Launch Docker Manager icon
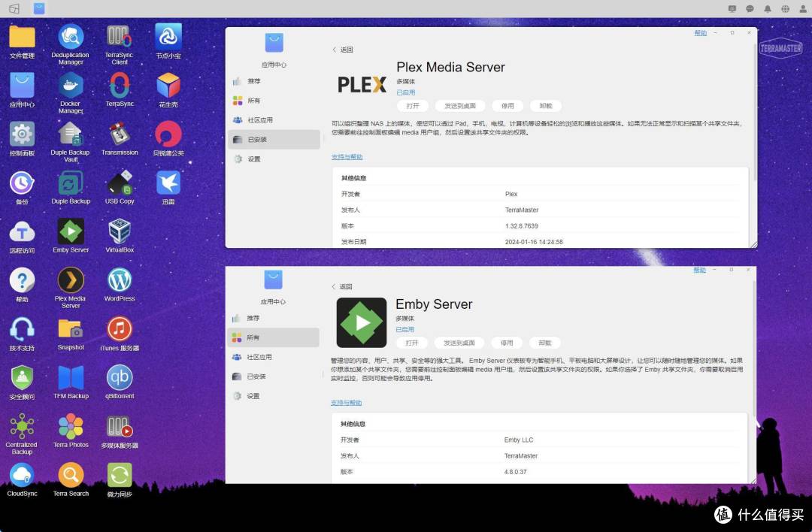 click(x=71, y=86)
